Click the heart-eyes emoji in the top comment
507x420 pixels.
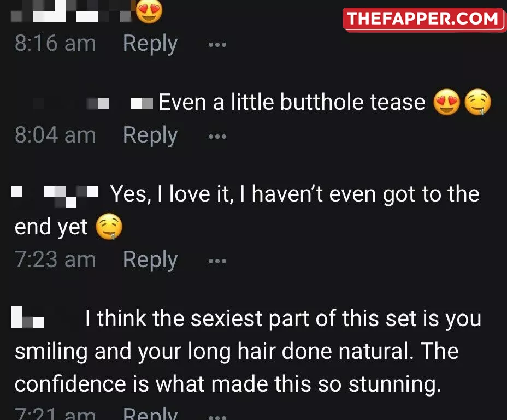pos(149,11)
